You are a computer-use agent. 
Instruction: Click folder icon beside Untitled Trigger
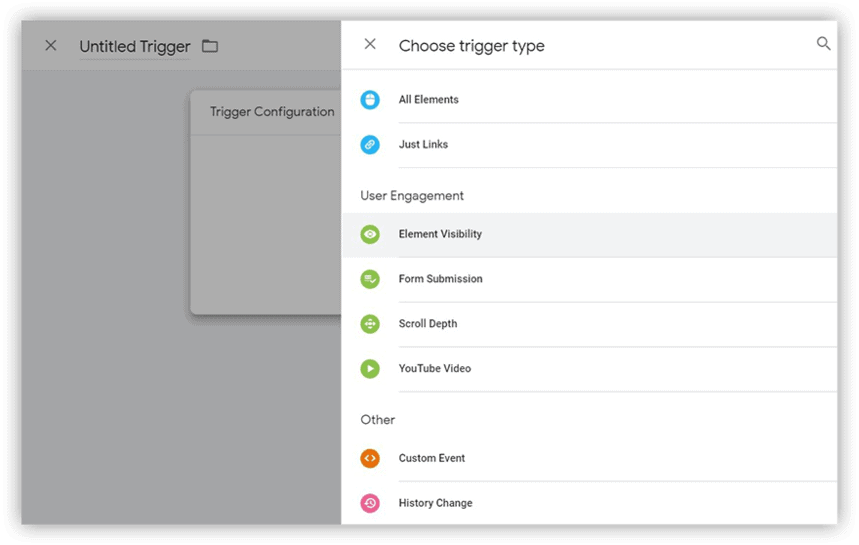210,47
